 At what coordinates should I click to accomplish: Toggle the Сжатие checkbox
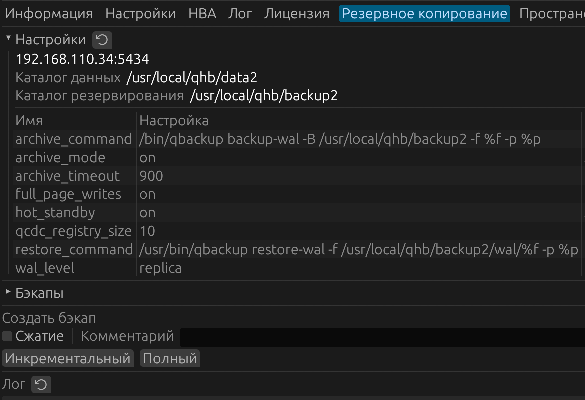pyautogui.click(x=7, y=336)
